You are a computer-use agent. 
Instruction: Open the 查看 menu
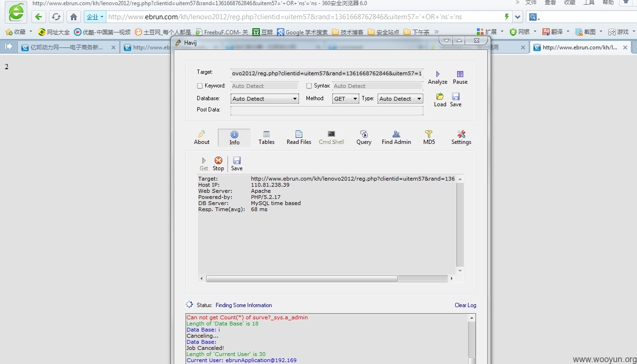[550, 2]
